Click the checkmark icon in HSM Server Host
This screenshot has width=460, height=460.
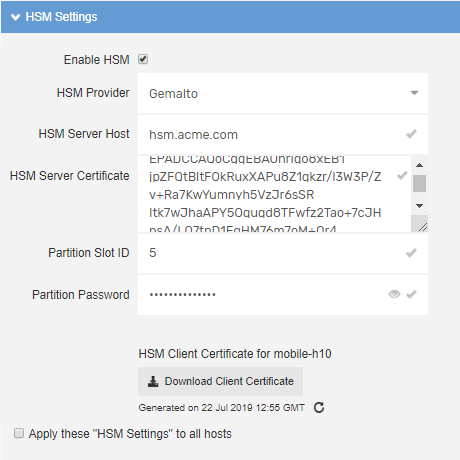tap(411, 134)
